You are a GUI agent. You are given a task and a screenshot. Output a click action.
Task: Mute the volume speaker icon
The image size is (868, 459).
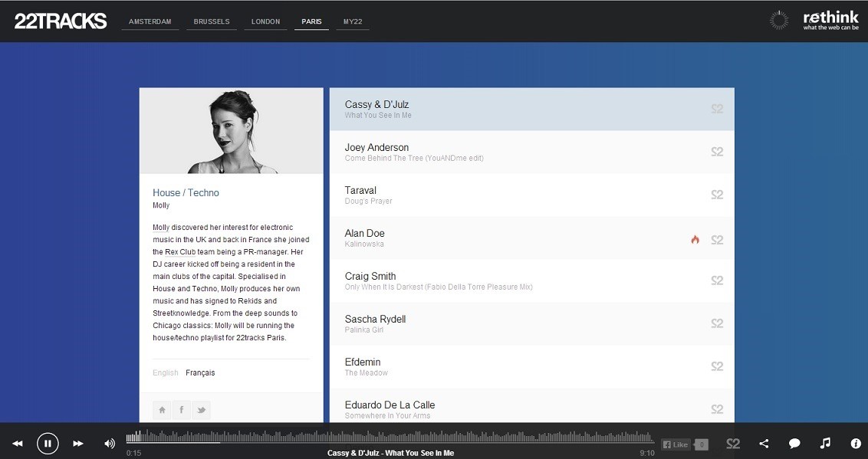coord(110,444)
